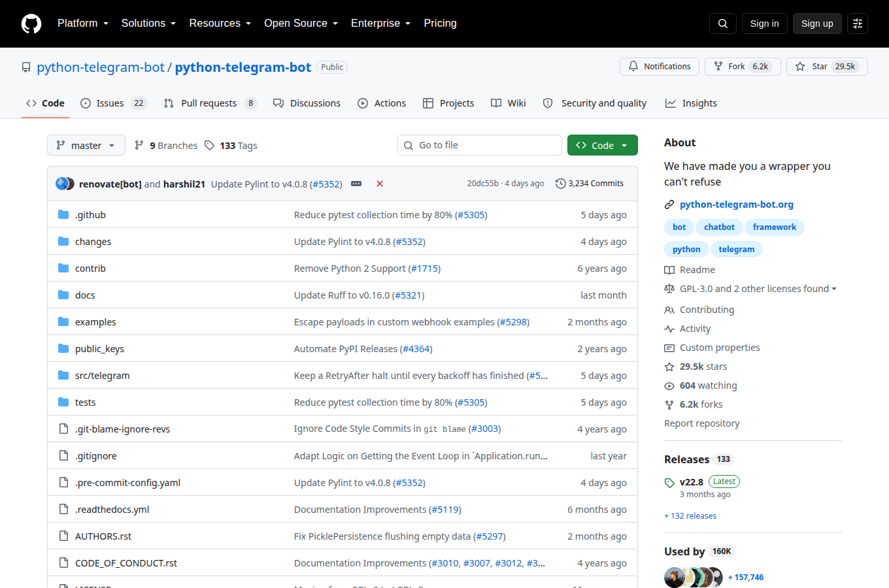Open the appearance settings slider icon
889x588 pixels.
858,24
